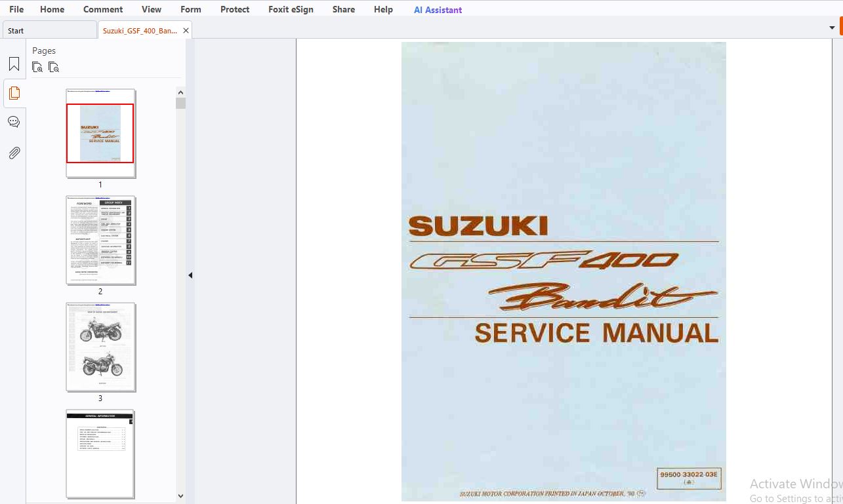Enlarge page thumbnails icon
The image size is (843, 504).
[37, 67]
